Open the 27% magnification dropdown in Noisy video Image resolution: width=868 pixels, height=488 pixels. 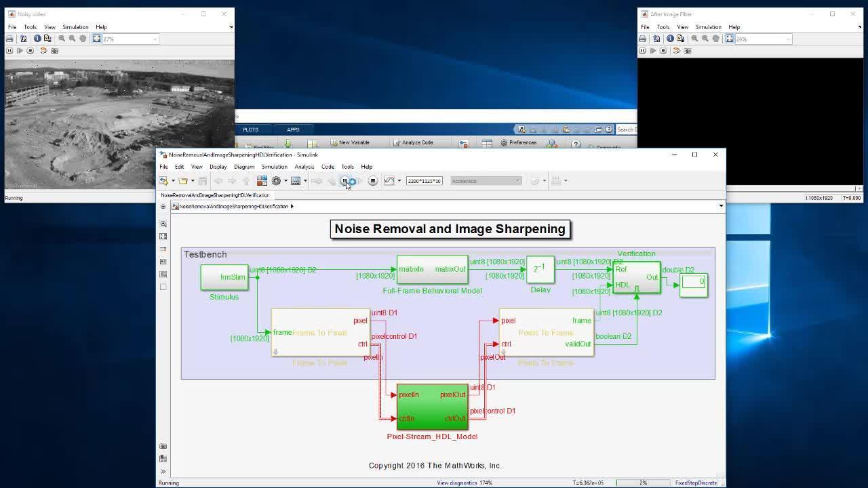(155, 39)
